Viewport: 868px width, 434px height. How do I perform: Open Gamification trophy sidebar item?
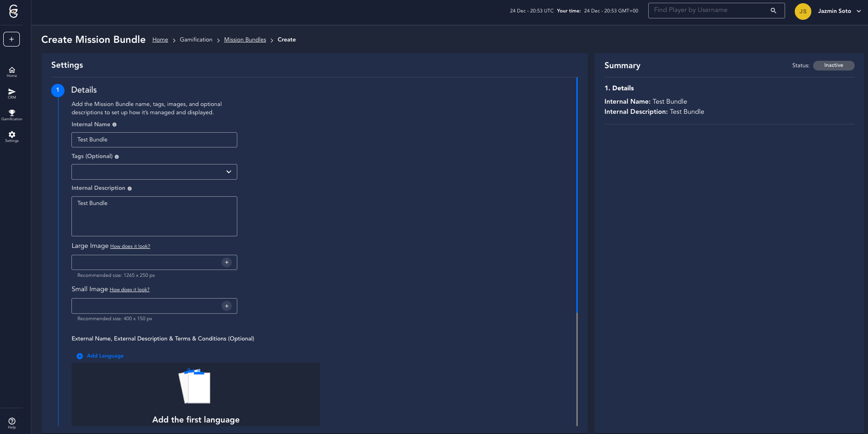tap(12, 115)
